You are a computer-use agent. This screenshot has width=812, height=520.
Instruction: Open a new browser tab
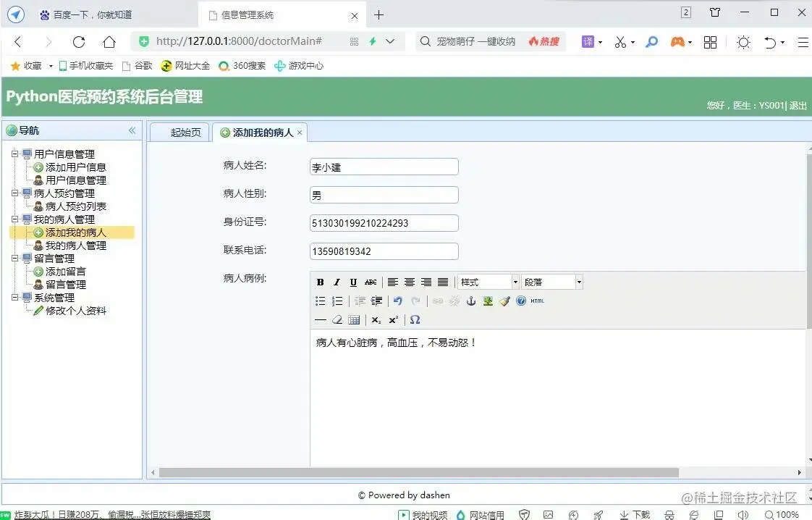378,15
